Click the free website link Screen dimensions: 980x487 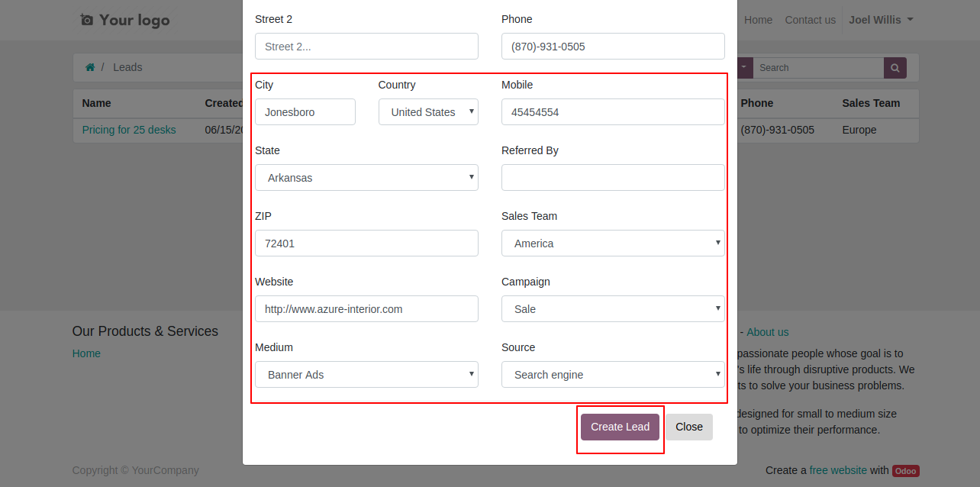[x=838, y=470]
